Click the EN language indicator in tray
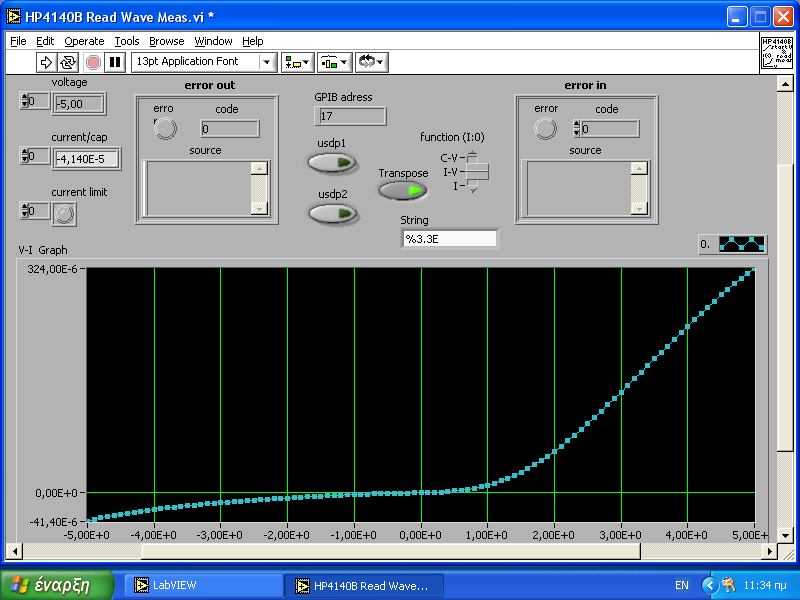Screen dimensions: 800x600 (x=682, y=585)
